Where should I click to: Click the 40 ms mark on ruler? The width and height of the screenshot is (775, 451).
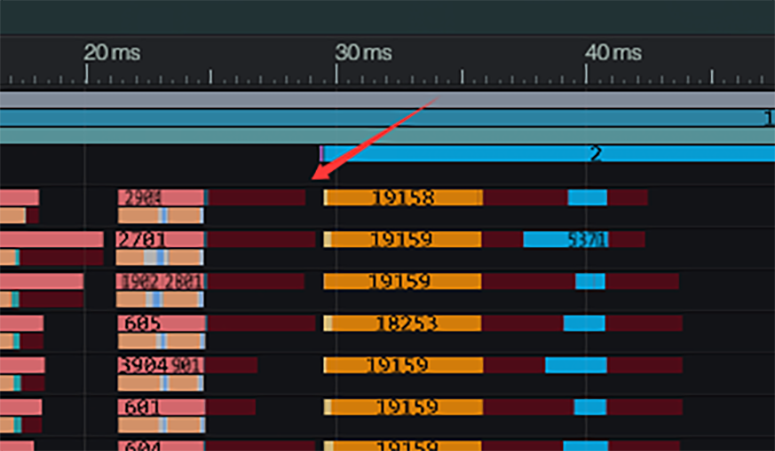click(x=613, y=52)
